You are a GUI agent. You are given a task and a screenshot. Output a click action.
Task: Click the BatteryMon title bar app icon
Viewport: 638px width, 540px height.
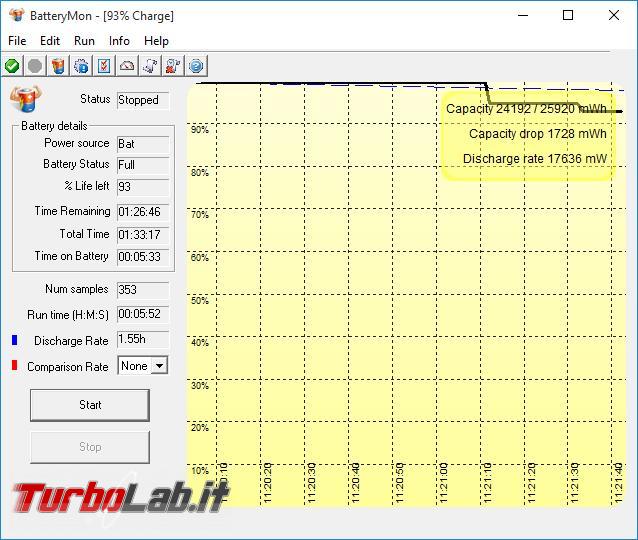(x=16, y=15)
